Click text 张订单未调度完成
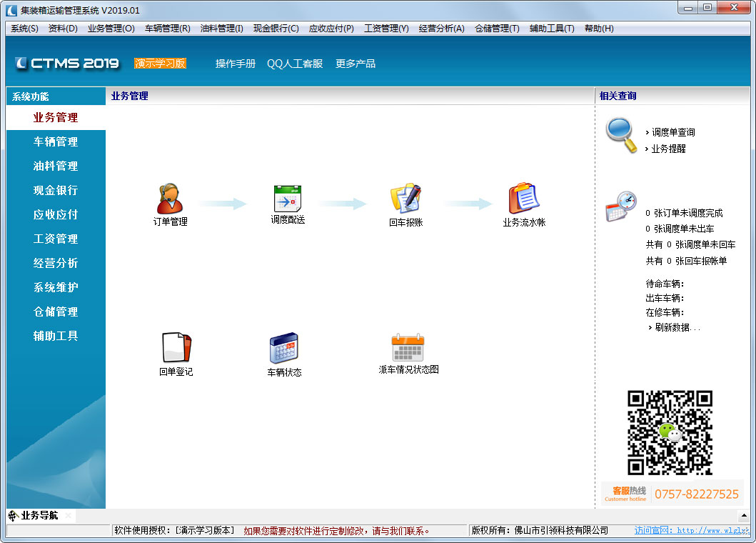The image size is (756, 543). (688, 213)
